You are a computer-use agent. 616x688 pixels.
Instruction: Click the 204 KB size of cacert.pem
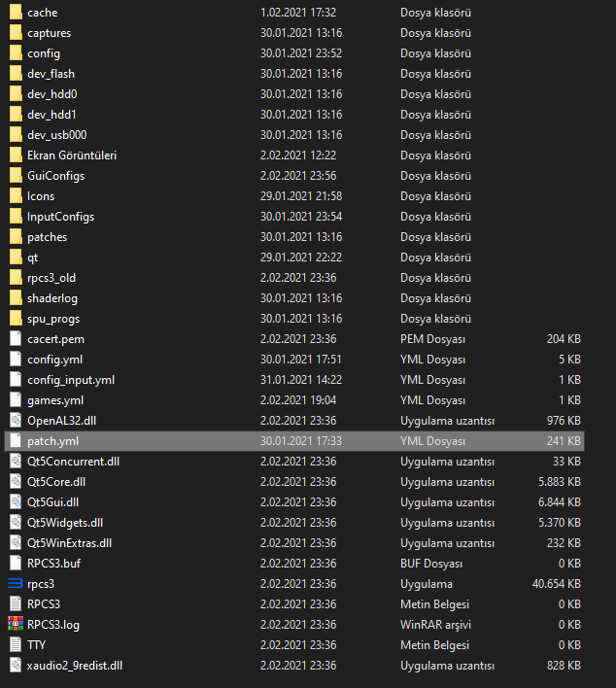(x=564, y=339)
